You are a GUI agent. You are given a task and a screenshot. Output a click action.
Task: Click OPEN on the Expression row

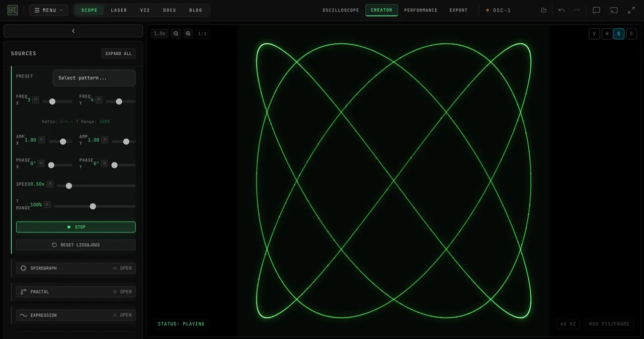coord(126,315)
